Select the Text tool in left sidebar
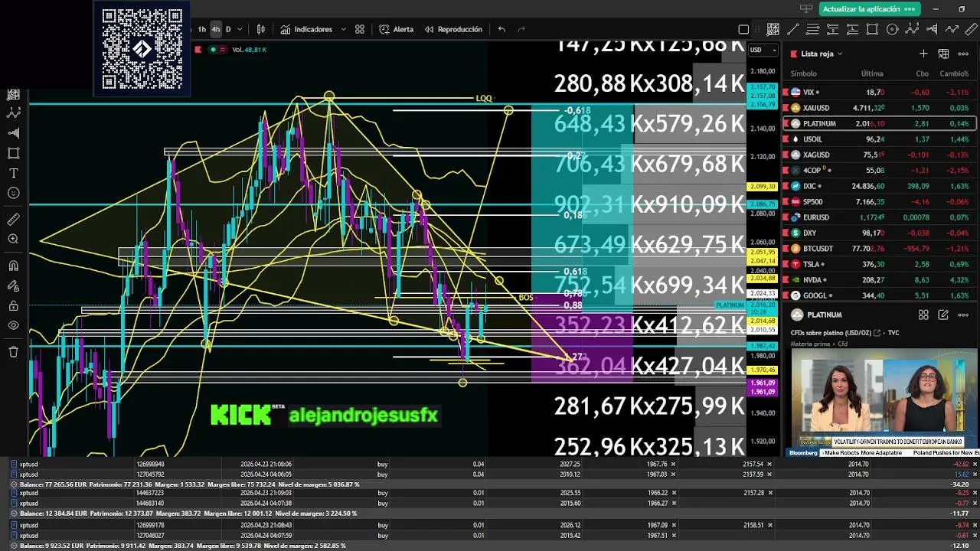Screen dimensions: 980x551 pos(13,173)
